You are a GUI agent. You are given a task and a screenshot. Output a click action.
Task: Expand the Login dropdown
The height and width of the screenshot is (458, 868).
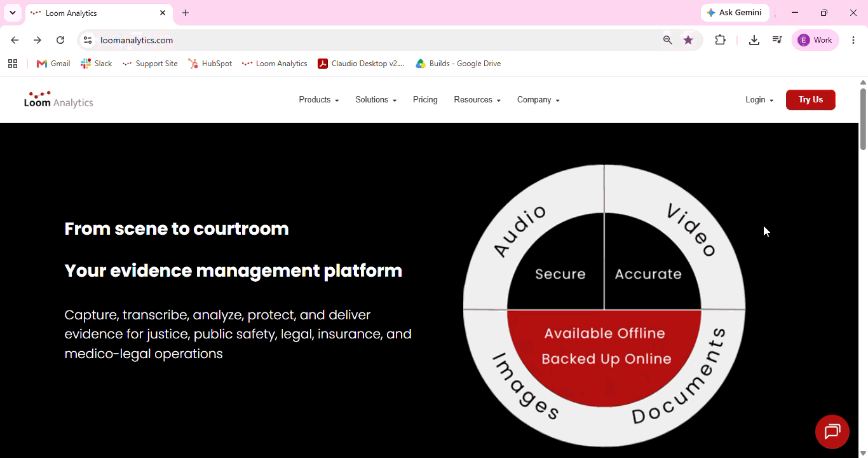759,100
